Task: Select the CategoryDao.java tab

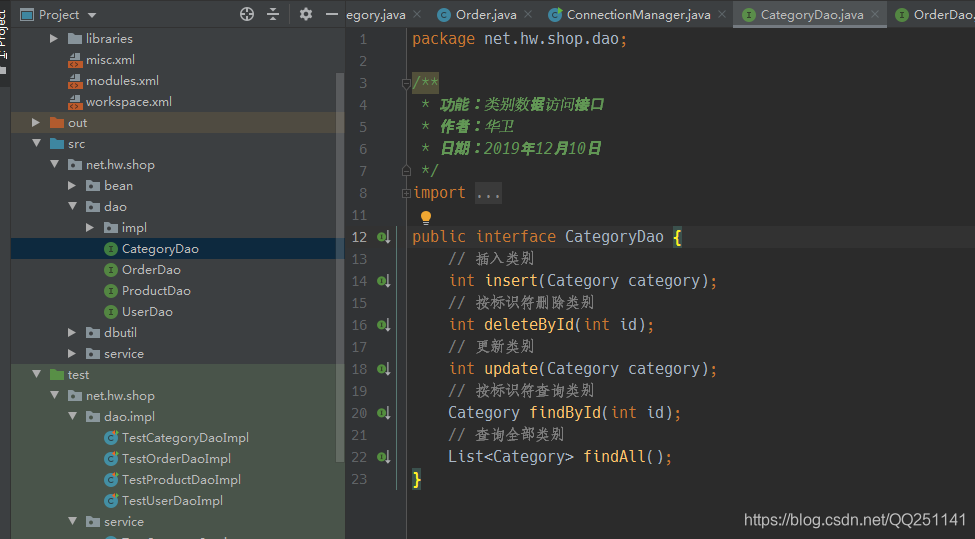Action: [811, 14]
